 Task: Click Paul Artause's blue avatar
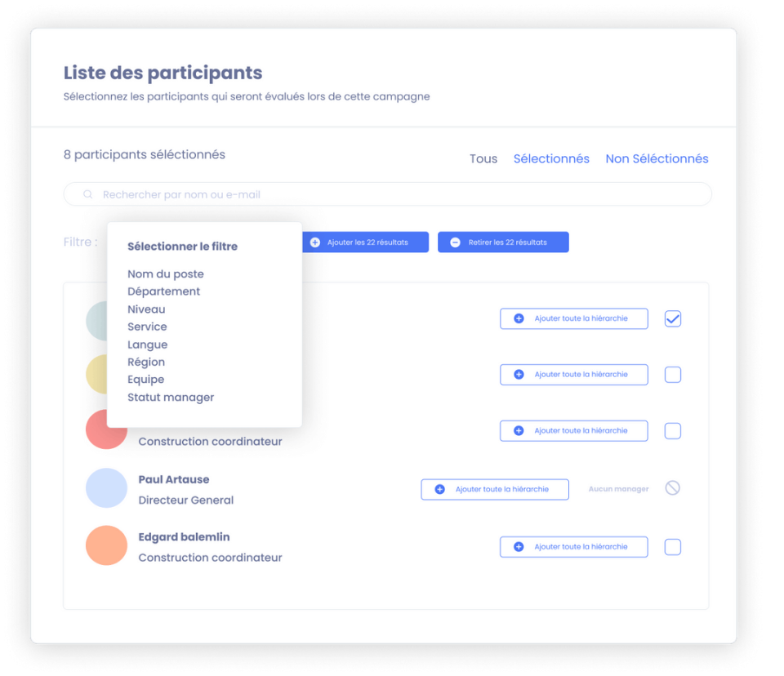[106, 487]
